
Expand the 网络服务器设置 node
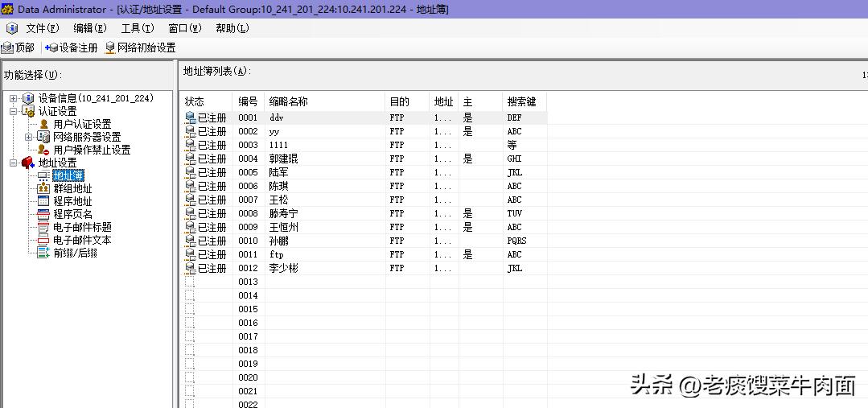click(x=29, y=137)
